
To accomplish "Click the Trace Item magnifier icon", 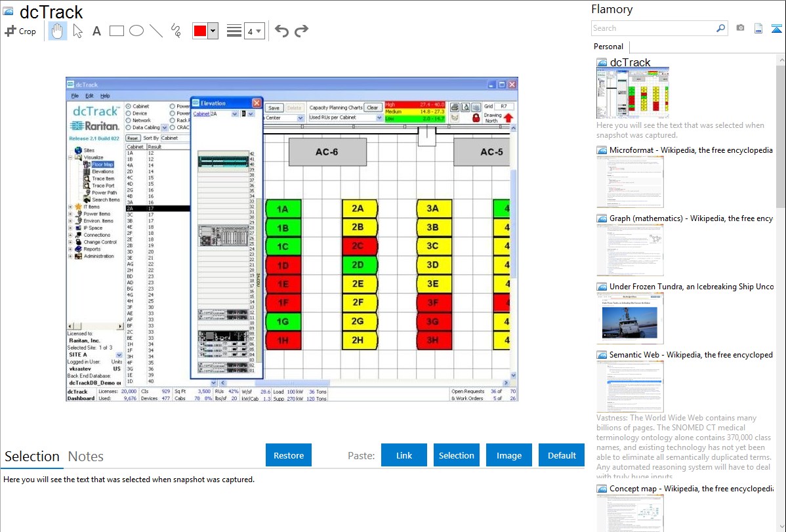I will (87, 178).
